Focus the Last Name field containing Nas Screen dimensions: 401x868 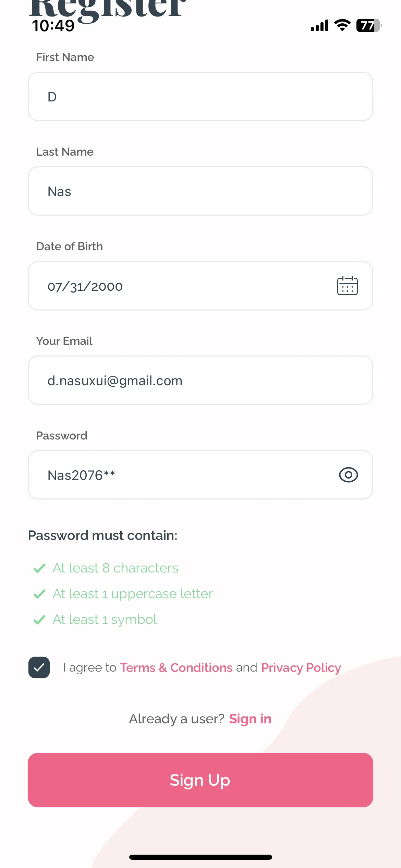coord(200,191)
